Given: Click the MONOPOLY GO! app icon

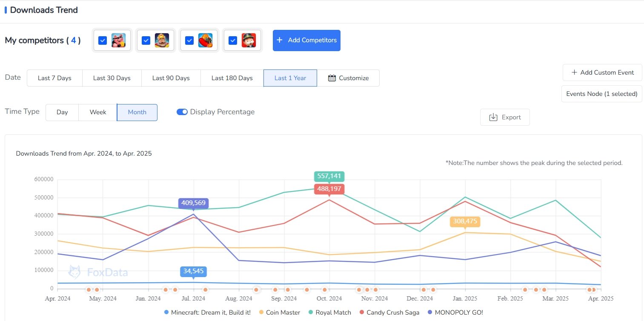Looking at the screenshot, I should [249, 40].
